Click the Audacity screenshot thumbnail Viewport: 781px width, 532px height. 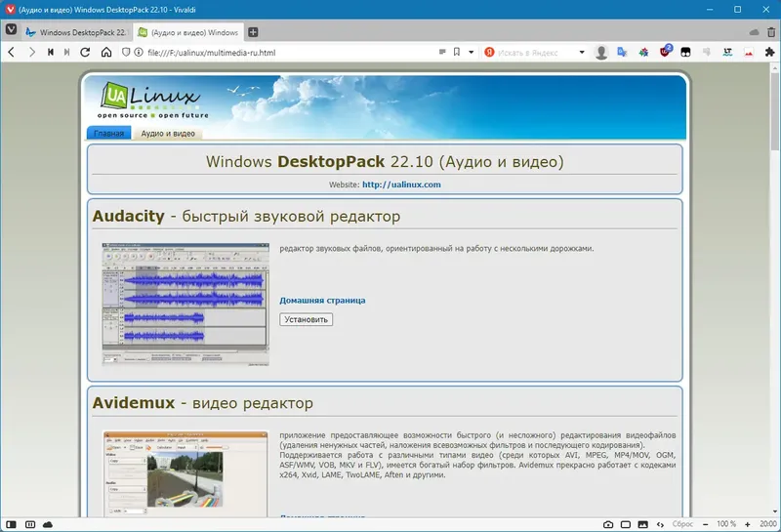pos(185,305)
